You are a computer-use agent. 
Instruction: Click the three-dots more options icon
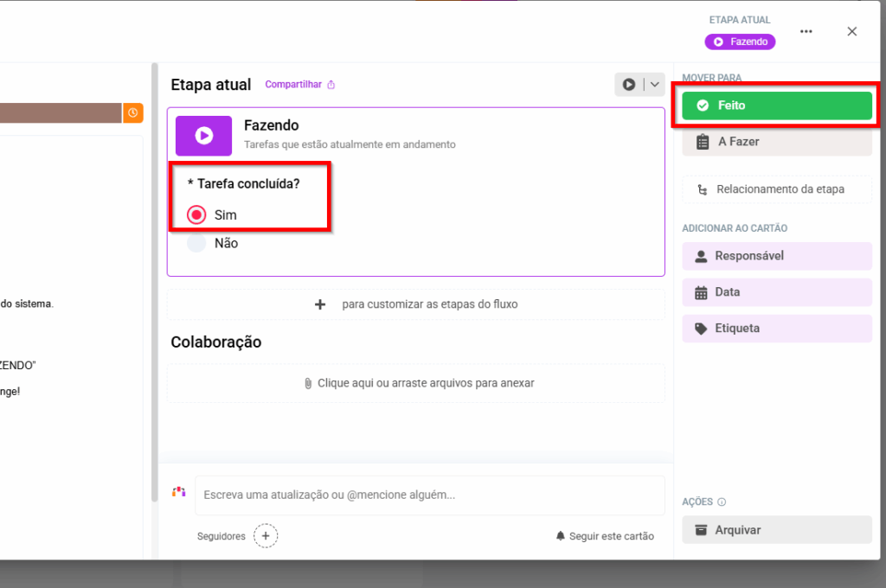click(x=806, y=31)
